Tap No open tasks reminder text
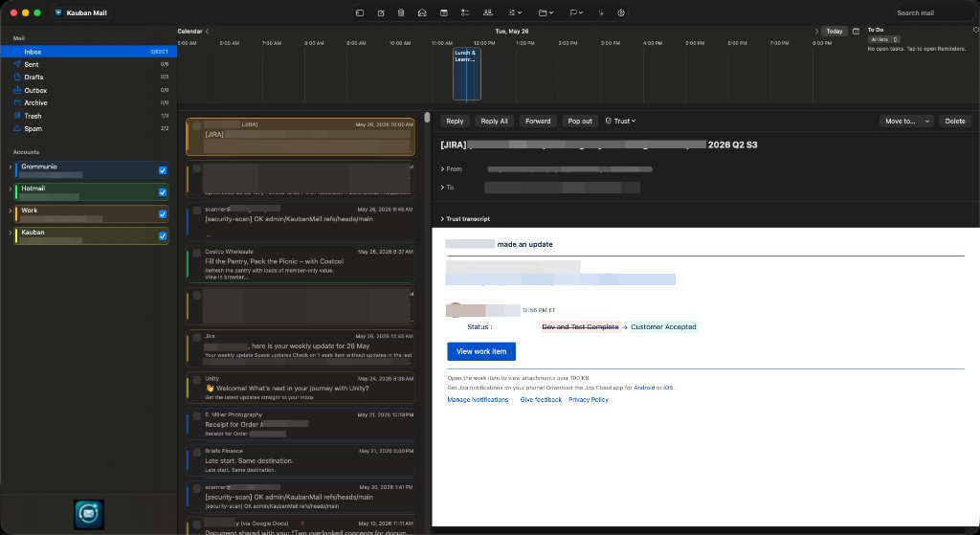This screenshot has width=980, height=535. point(916,49)
